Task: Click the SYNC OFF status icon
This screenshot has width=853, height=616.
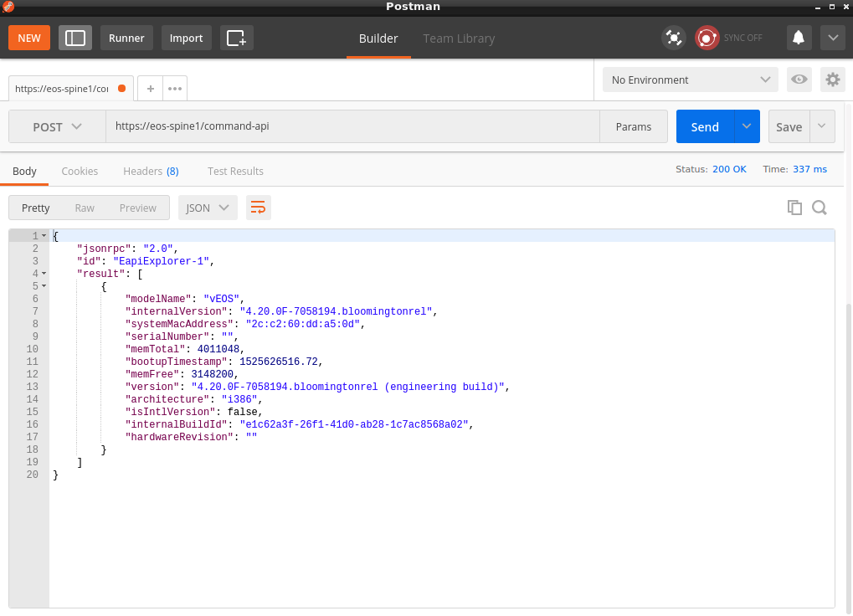Action: [x=707, y=38]
